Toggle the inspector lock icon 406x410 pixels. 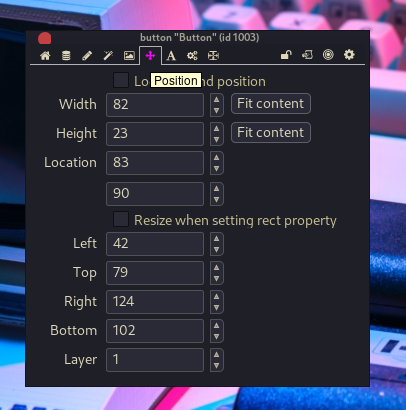coord(286,55)
